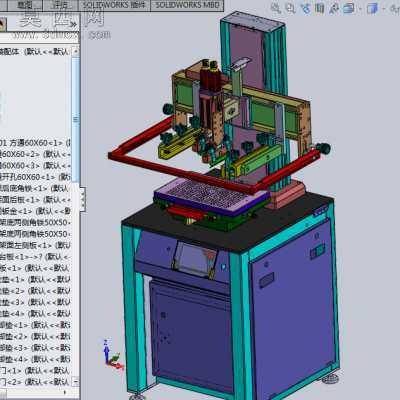The height and width of the screenshot is (400, 400).
Task: Select the leveling foot under the cabinet
Action: click(x=329, y=379)
